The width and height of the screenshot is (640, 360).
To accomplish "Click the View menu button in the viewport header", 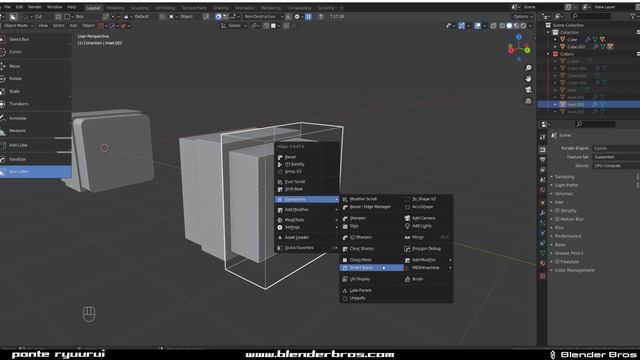I will 42,25.
